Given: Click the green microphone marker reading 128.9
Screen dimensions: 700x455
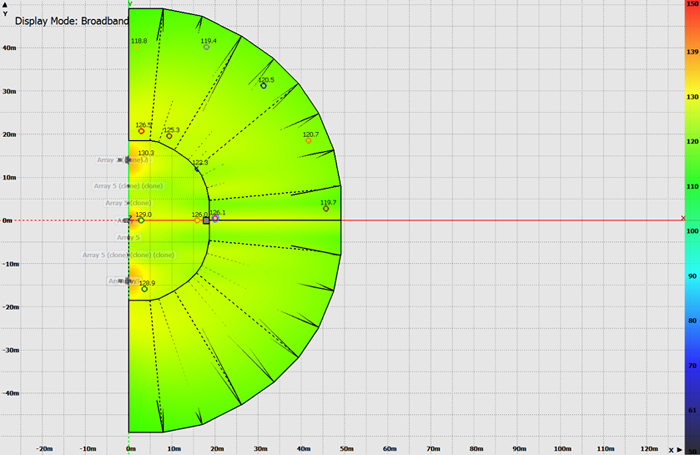Looking at the screenshot, I should coord(144,289).
